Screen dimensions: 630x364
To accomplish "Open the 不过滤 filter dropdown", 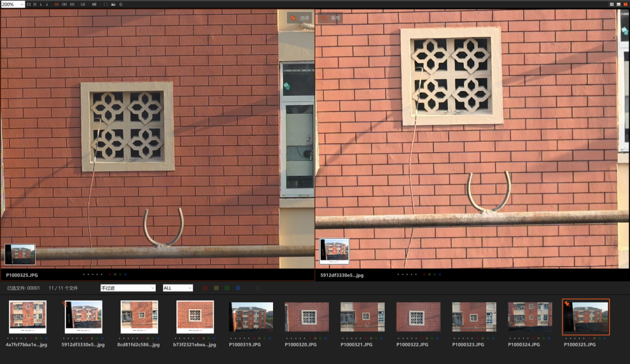I will pyautogui.click(x=128, y=288).
